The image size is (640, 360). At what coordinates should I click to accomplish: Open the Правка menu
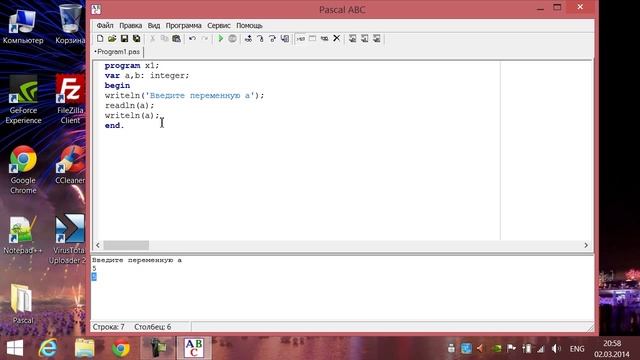pos(131,25)
